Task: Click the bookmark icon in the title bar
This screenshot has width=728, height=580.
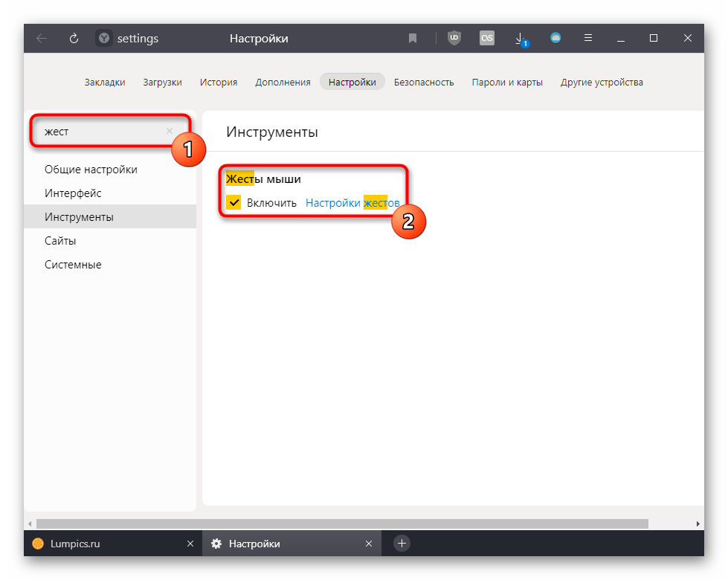Action: pyautogui.click(x=413, y=39)
